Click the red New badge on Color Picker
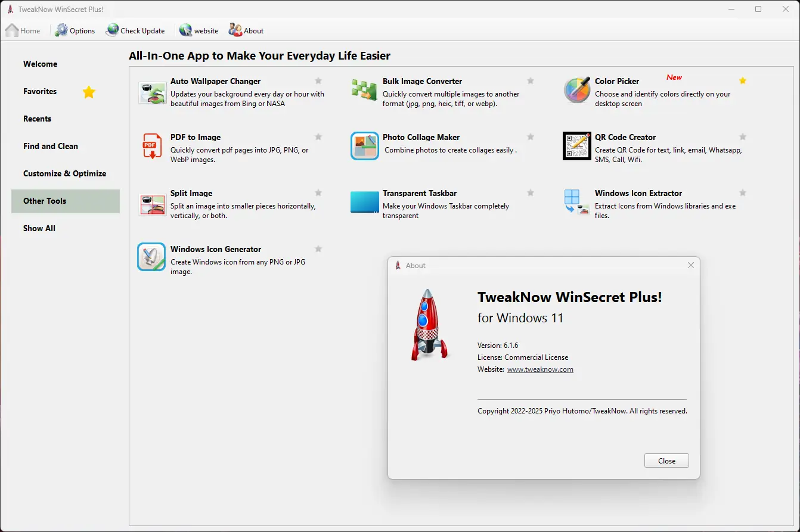 click(x=674, y=77)
